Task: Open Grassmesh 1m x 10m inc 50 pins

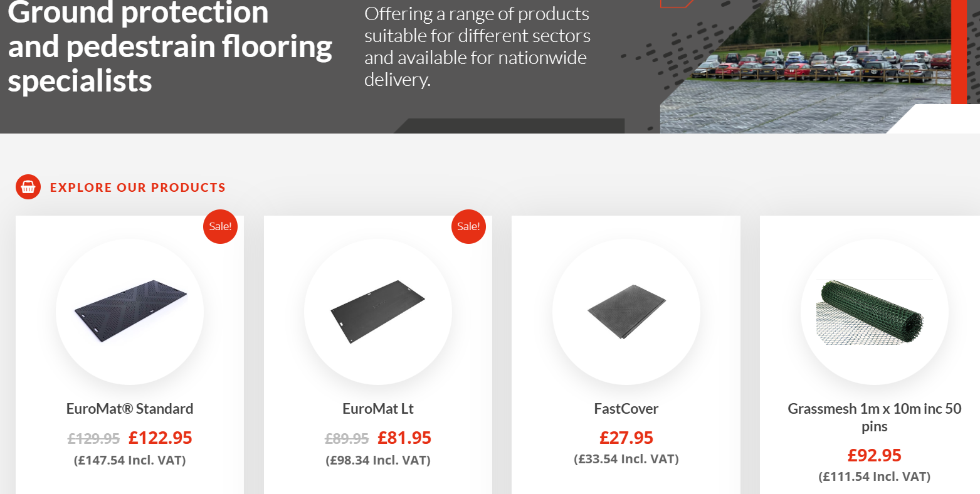Action: coord(875,418)
